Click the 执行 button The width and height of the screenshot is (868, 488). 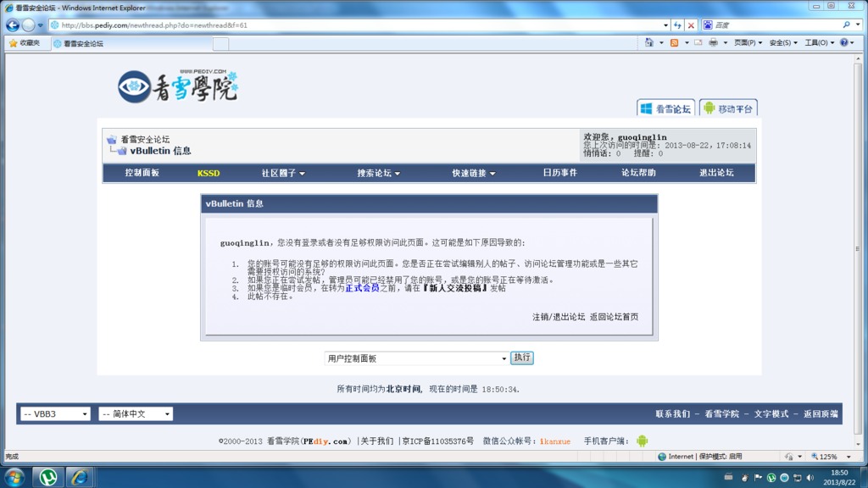coord(522,358)
